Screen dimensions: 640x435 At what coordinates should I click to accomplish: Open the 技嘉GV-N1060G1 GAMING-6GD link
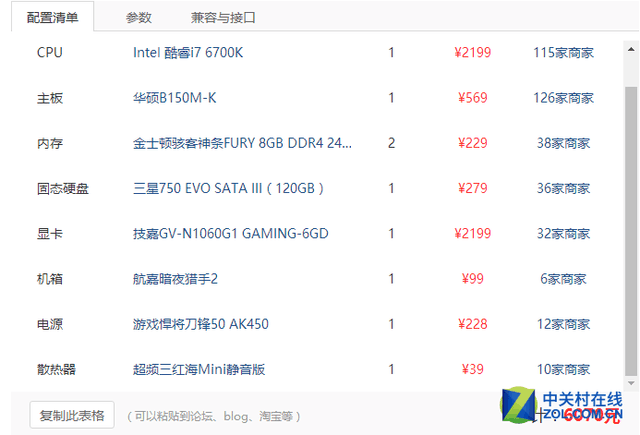coord(231,234)
